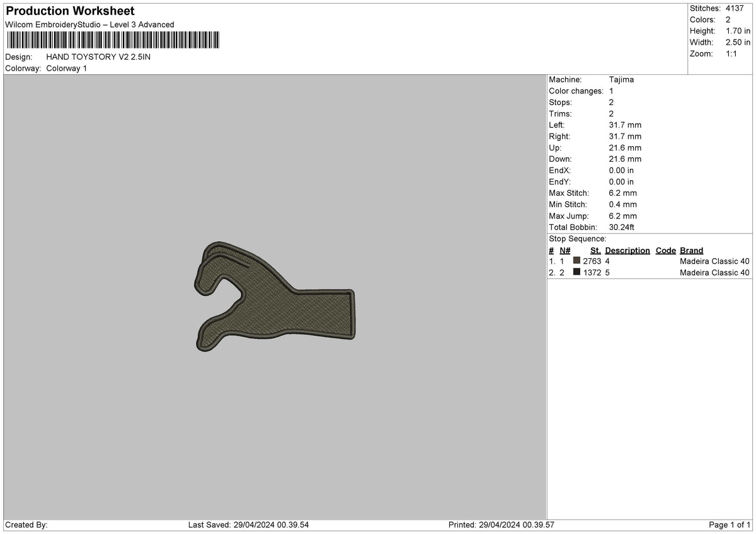Click the "Color changes:" label
Image resolution: width=756 pixels, height=534 pixels.
(576, 91)
